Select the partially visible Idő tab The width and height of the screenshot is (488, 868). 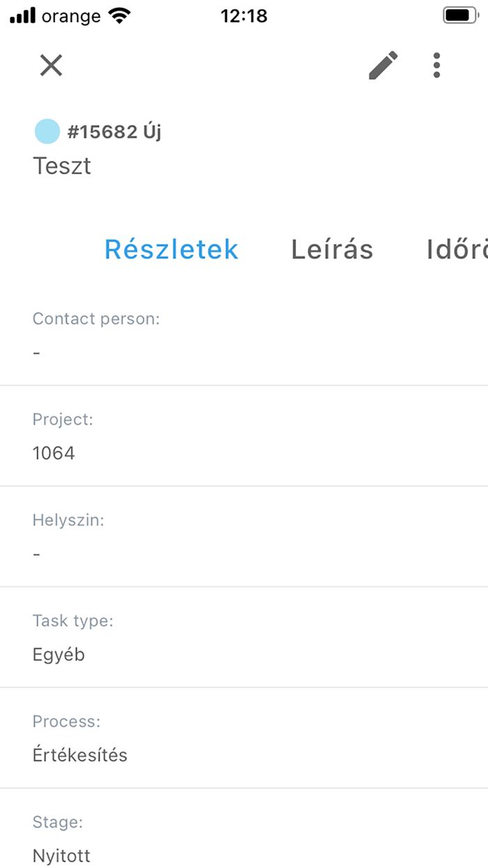pyautogui.click(x=457, y=250)
